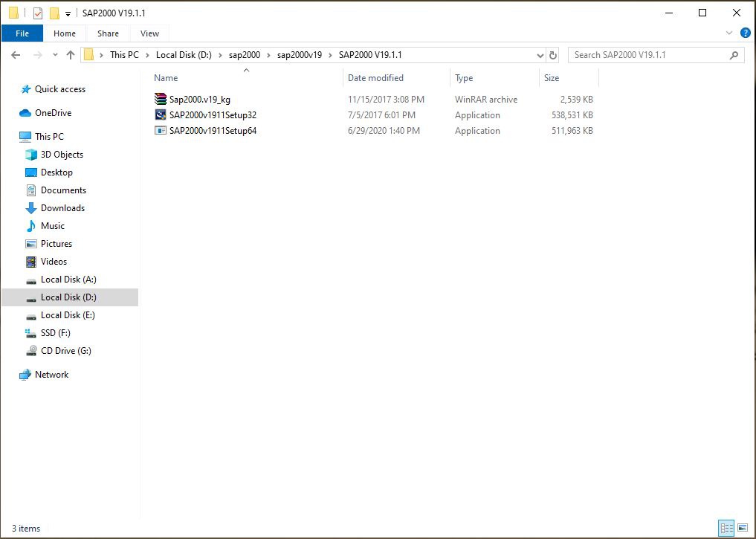Select This PC in the navigation pane
Image resolution: width=756 pixels, height=539 pixels.
coord(49,137)
